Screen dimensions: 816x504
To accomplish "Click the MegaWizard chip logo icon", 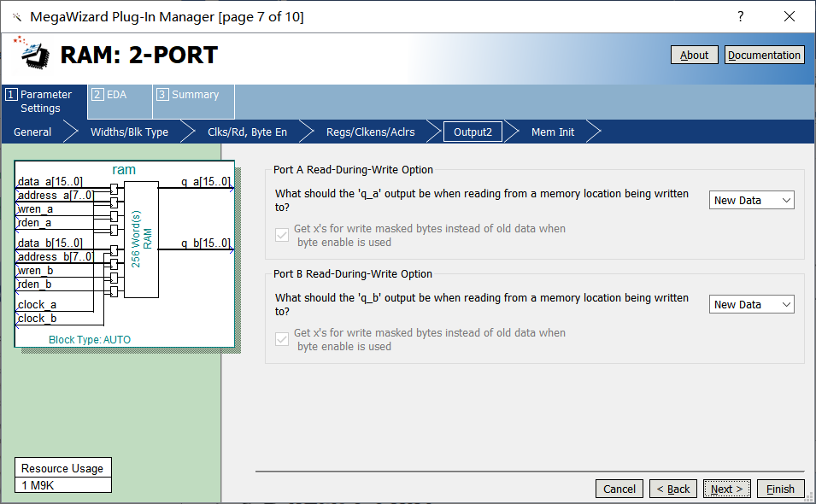I will tap(31, 53).
